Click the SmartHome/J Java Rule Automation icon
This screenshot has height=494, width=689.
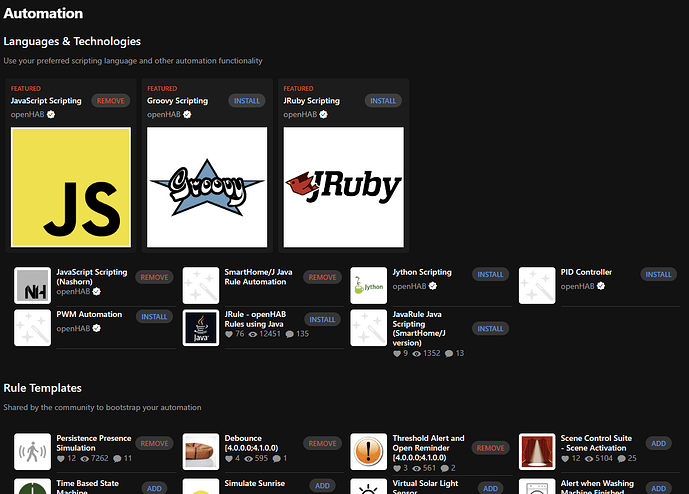pyautogui.click(x=201, y=286)
